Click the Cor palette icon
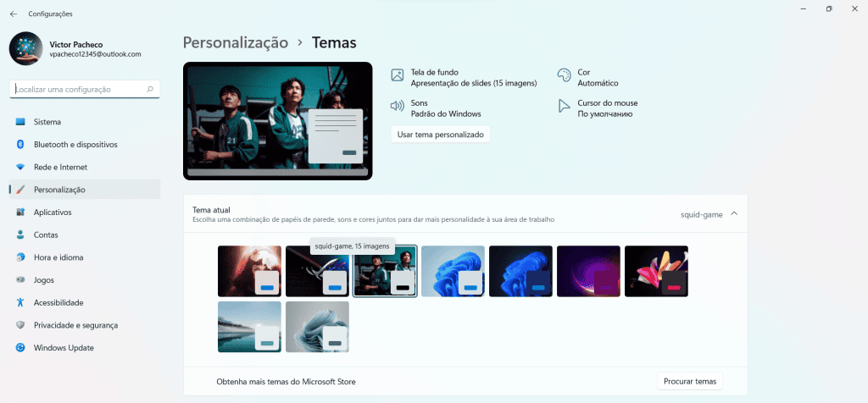This screenshot has width=868, height=403. pyautogui.click(x=564, y=75)
